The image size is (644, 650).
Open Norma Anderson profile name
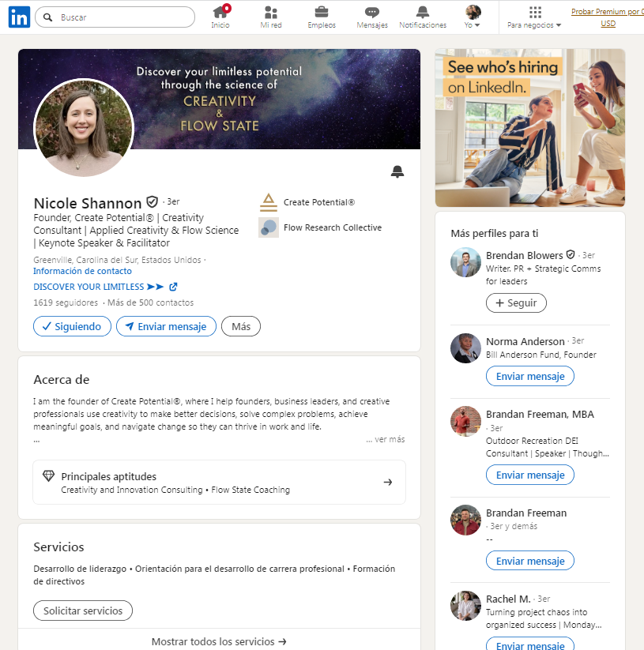tap(525, 341)
